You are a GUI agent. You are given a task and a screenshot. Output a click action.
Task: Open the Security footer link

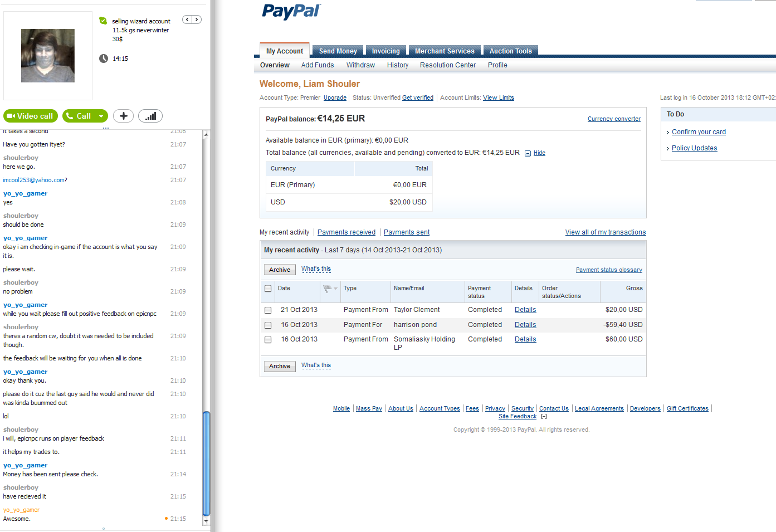523,408
